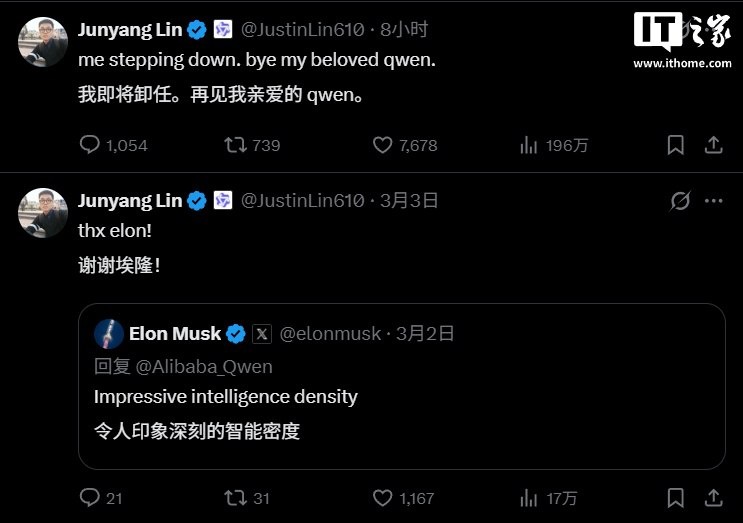The width and height of the screenshot is (743, 523).
Task: Repost the "bye my beloved qwen" tweet
Action: (x=236, y=145)
